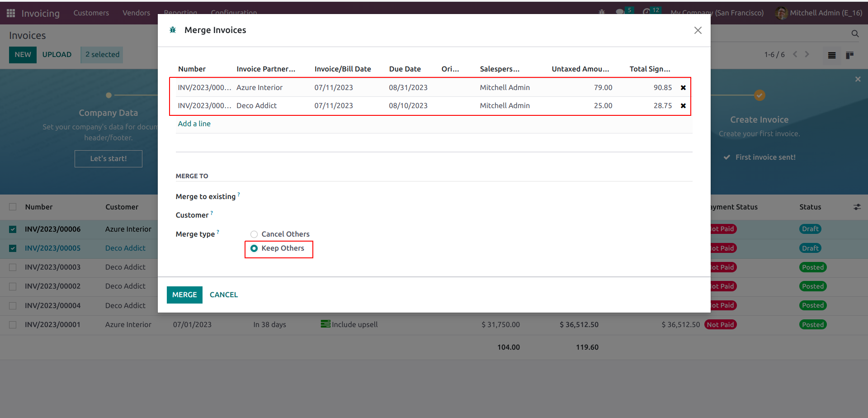868x418 pixels.
Task: Select the Cancel Others merge type
Action: (x=254, y=234)
